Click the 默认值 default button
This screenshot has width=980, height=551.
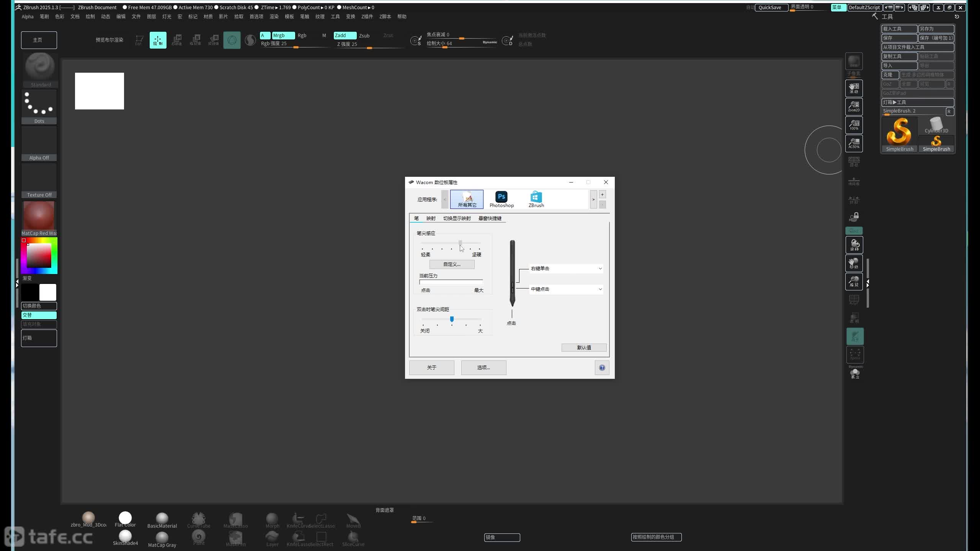click(x=584, y=347)
